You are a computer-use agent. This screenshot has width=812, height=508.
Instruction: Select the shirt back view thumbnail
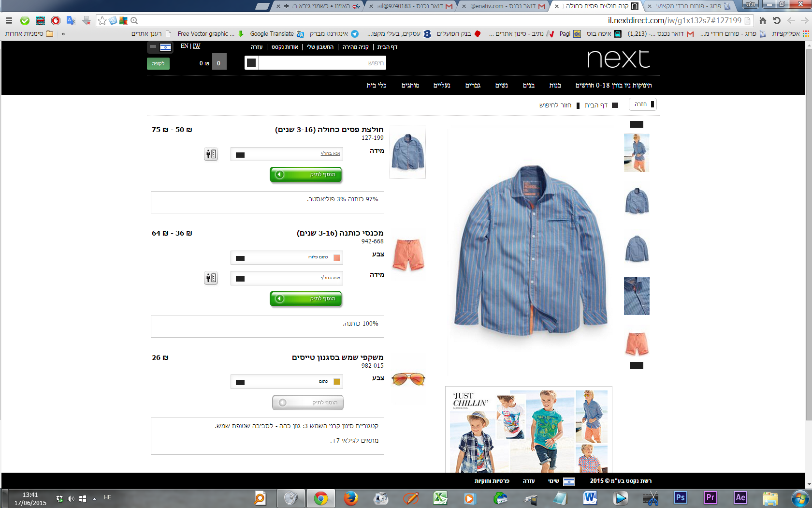(x=637, y=248)
